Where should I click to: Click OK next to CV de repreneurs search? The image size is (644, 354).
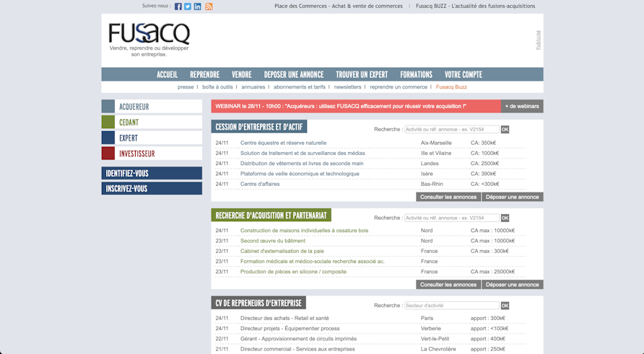(x=505, y=306)
